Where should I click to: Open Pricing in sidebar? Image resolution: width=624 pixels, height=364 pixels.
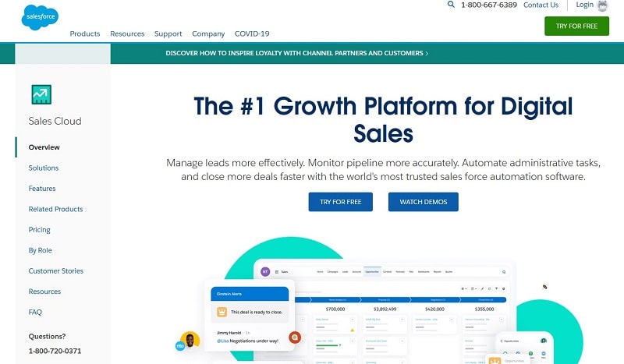tap(40, 230)
